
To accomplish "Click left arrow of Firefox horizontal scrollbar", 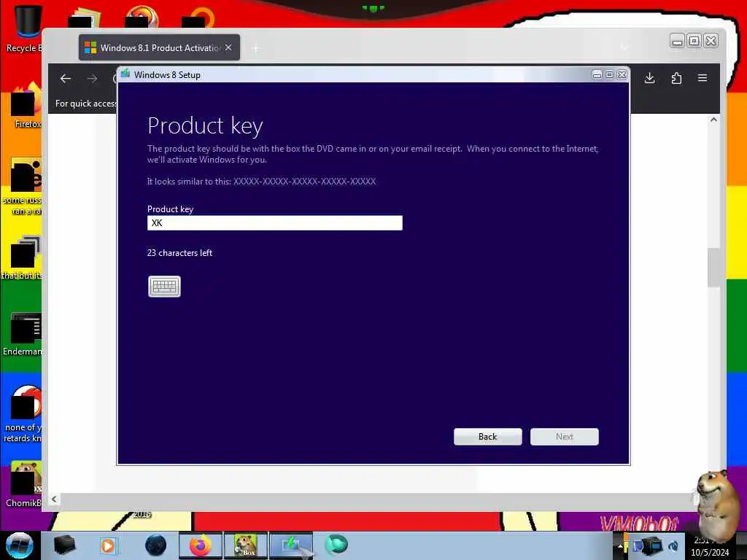I will [54, 499].
